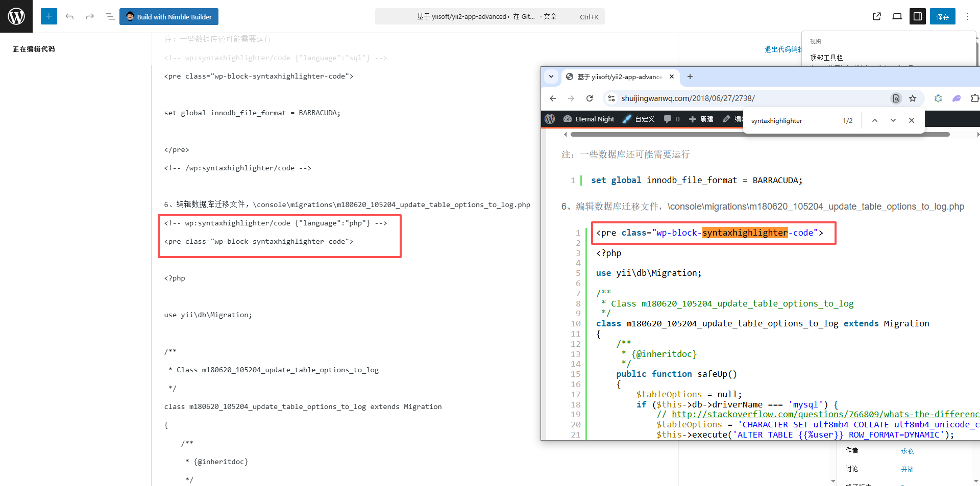The height and width of the screenshot is (486, 980).
Task: Toggle the settings sidebar panel
Action: tap(918, 16)
